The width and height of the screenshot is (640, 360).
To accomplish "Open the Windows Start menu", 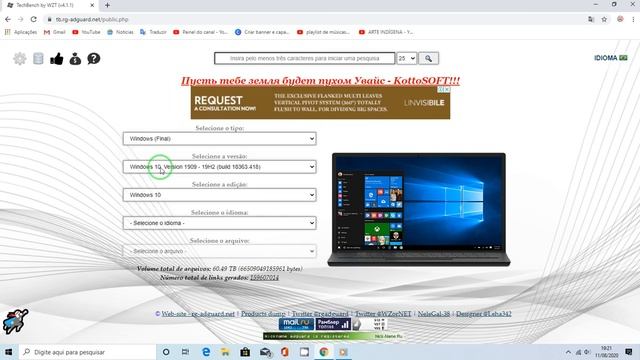I will 8,352.
